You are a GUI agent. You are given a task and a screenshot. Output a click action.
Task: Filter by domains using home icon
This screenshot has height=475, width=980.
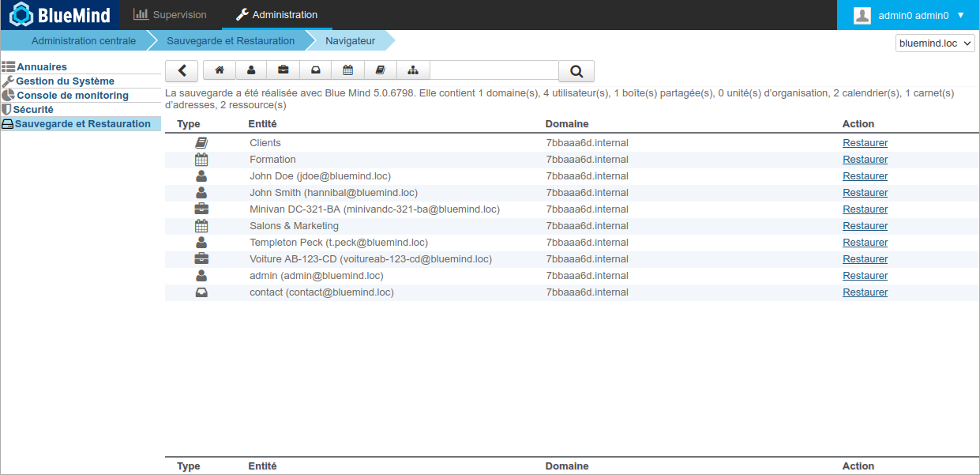point(220,70)
